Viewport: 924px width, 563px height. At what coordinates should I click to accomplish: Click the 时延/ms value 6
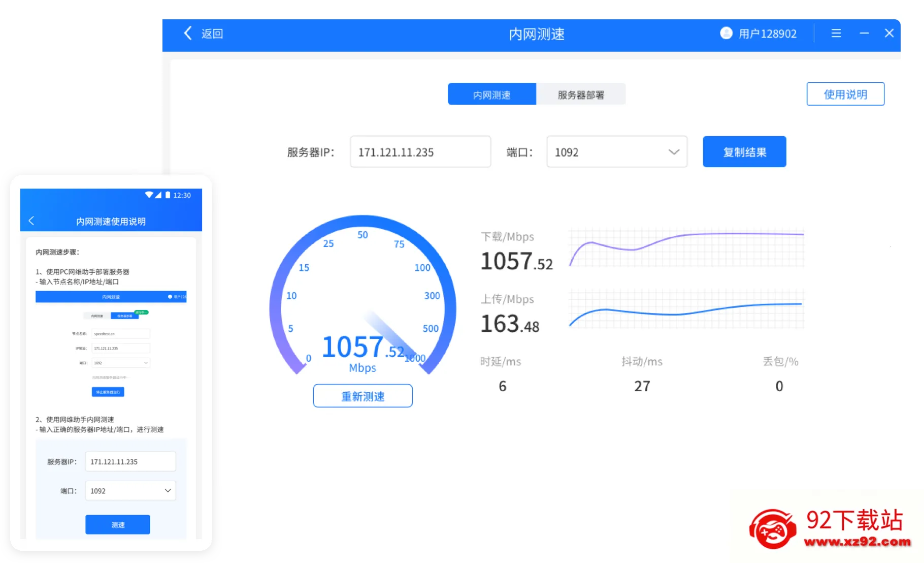tap(502, 386)
